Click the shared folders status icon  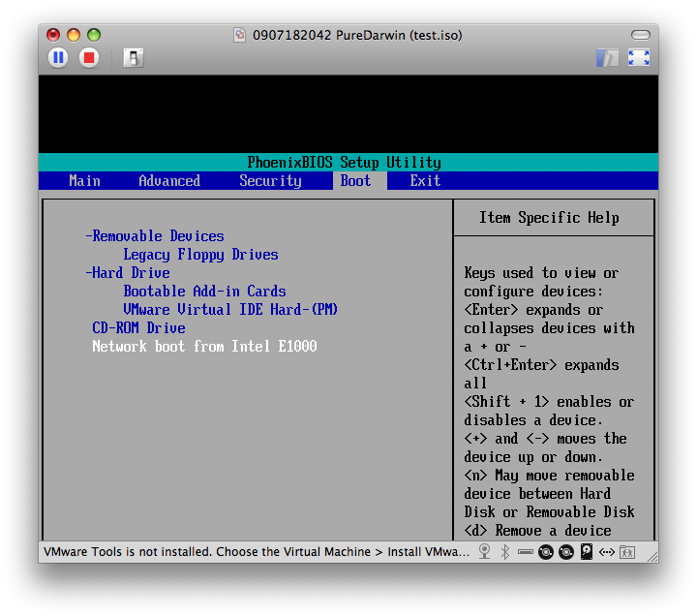click(627, 552)
